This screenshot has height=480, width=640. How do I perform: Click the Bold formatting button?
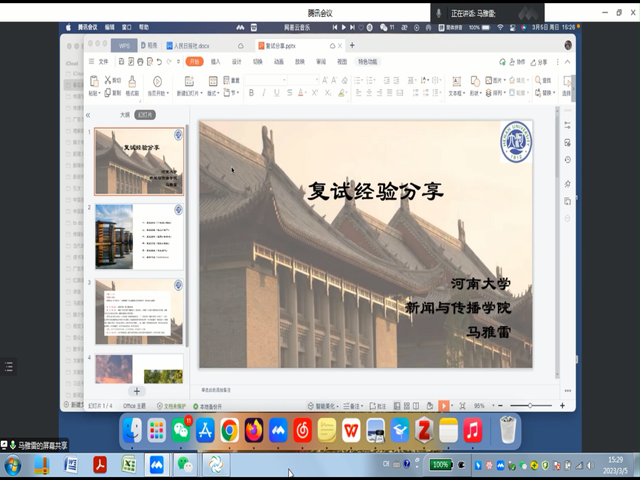[250, 93]
